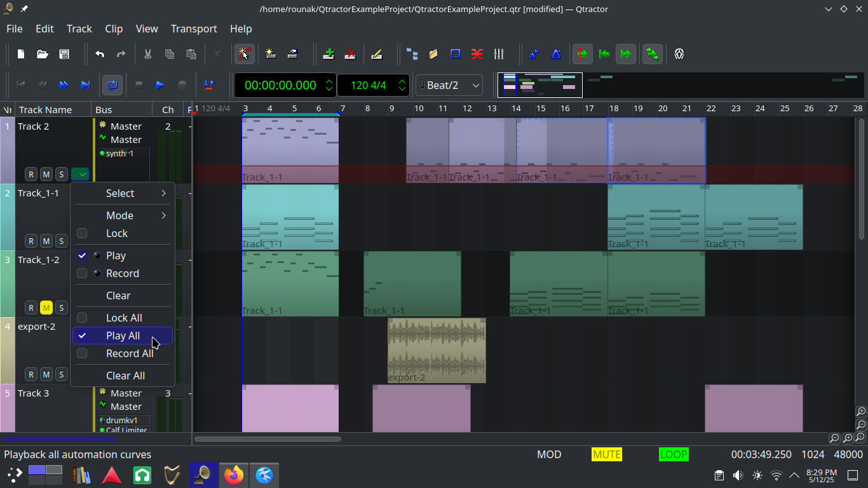868x488 pixels.
Task: Open the Mixer window icon
Action: coord(499,54)
